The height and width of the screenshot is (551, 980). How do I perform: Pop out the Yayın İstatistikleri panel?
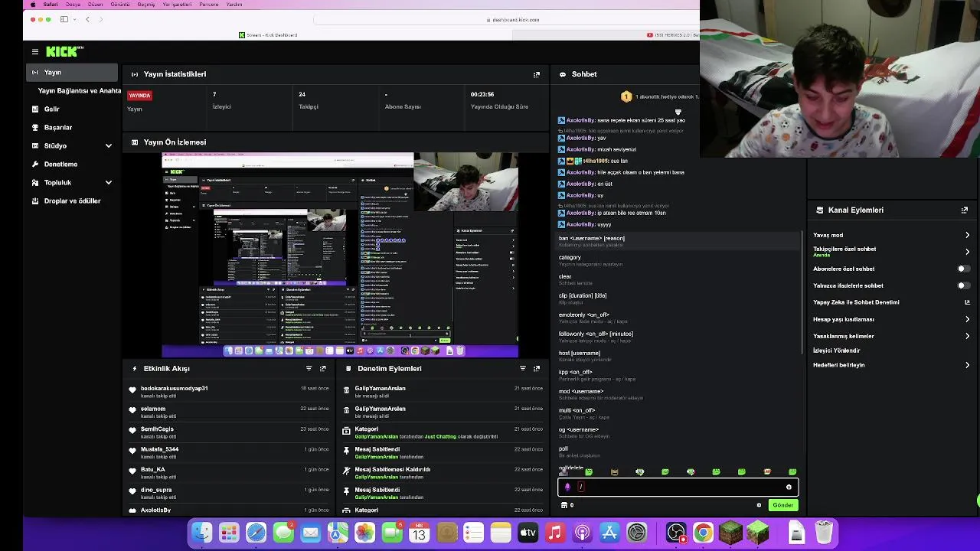[537, 74]
